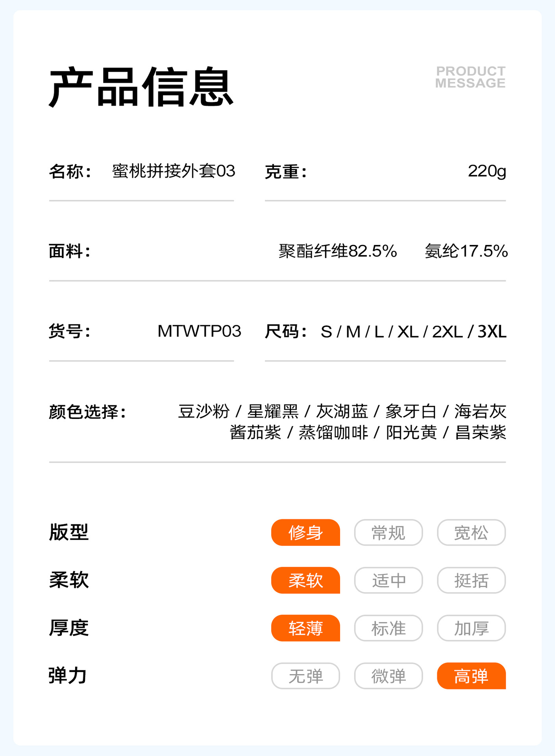Click the 产品信息 heading
Image resolution: width=555 pixels, height=756 pixels.
(141, 87)
